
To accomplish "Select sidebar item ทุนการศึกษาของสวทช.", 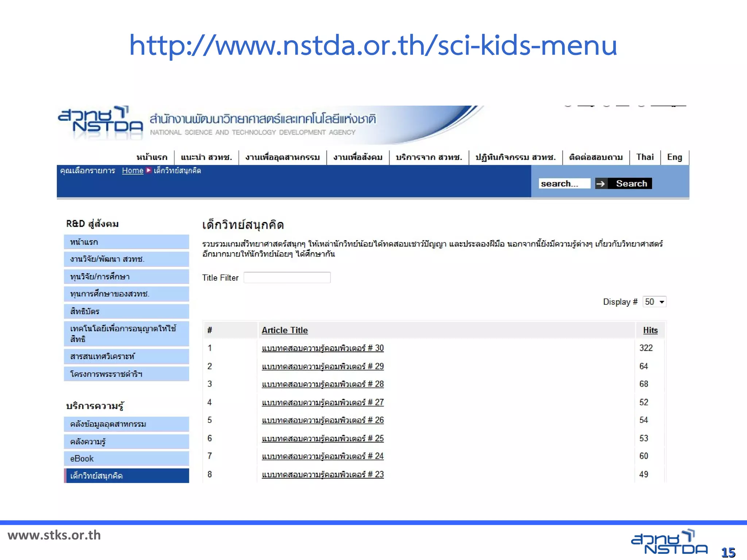I will click(127, 294).
